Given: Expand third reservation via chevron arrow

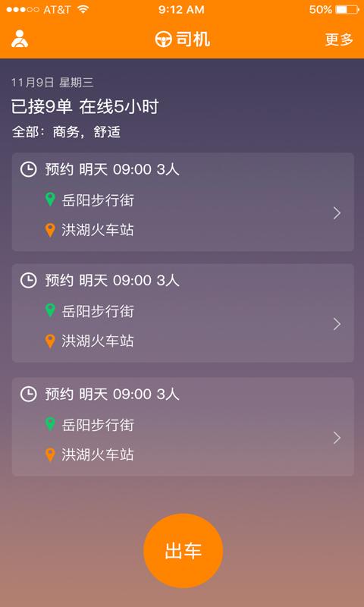Looking at the screenshot, I should (x=337, y=438).
